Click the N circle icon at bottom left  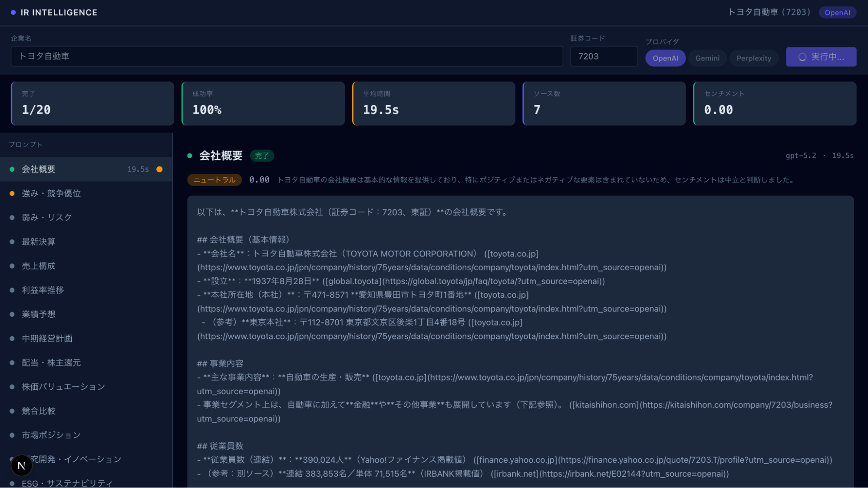coord(21,465)
